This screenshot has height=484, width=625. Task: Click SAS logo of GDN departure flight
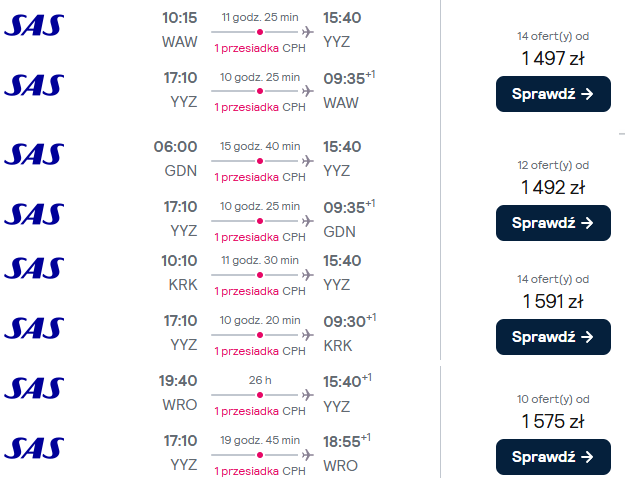coord(34,154)
